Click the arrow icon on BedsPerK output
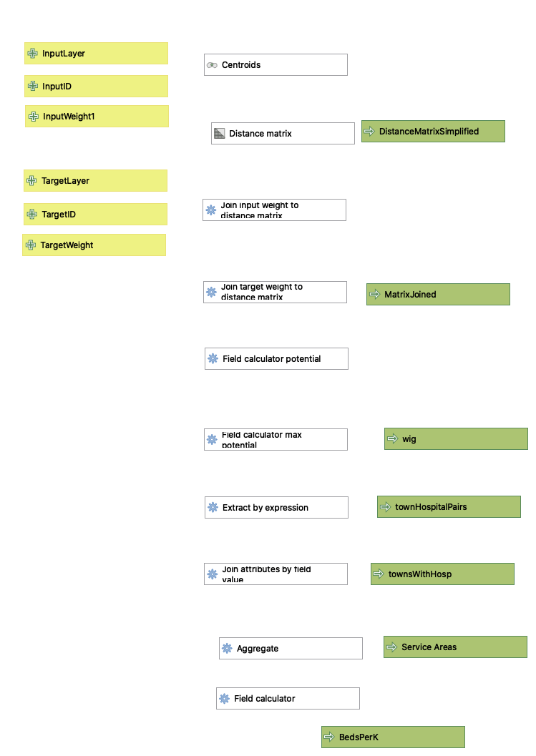Viewport: 536px width, 756px height. point(329,737)
